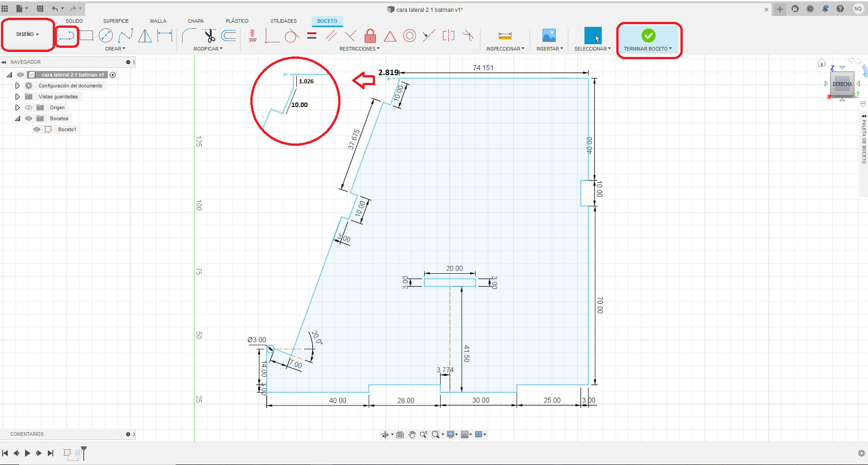The width and height of the screenshot is (868, 465).
Task: Switch to the SOLIDO tab
Action: (x=74, y=21)
